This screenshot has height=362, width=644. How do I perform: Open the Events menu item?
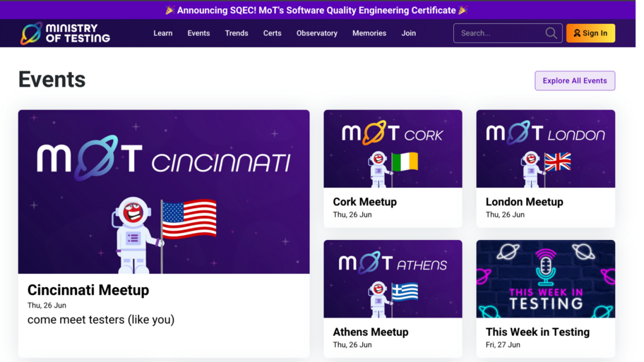pos(198,33)
